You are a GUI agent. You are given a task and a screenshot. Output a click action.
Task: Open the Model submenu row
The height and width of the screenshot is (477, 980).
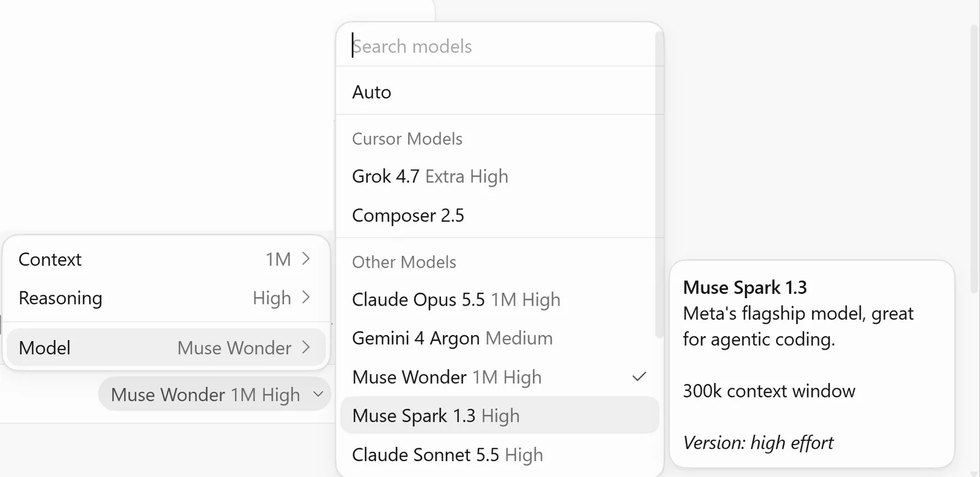165,348
